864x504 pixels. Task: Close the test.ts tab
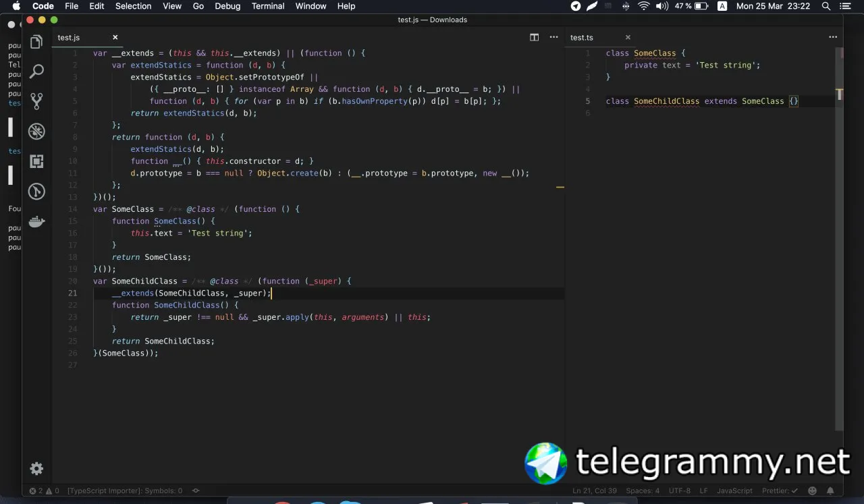click(628, 38)
